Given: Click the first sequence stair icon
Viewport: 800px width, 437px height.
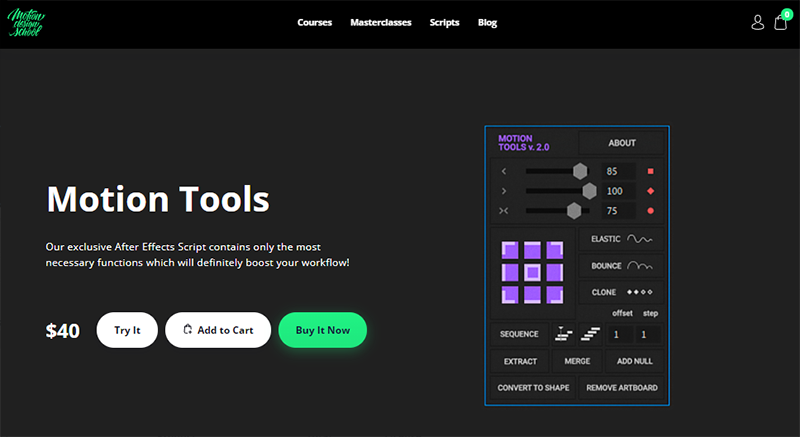Looking at the screenshot, I should [x=564, y=334].
